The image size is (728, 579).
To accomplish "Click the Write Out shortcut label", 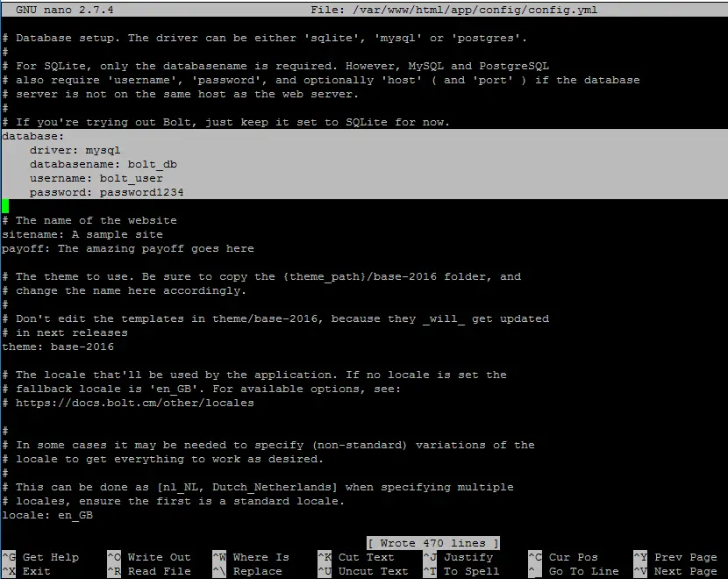I will (x=160, y=557).
